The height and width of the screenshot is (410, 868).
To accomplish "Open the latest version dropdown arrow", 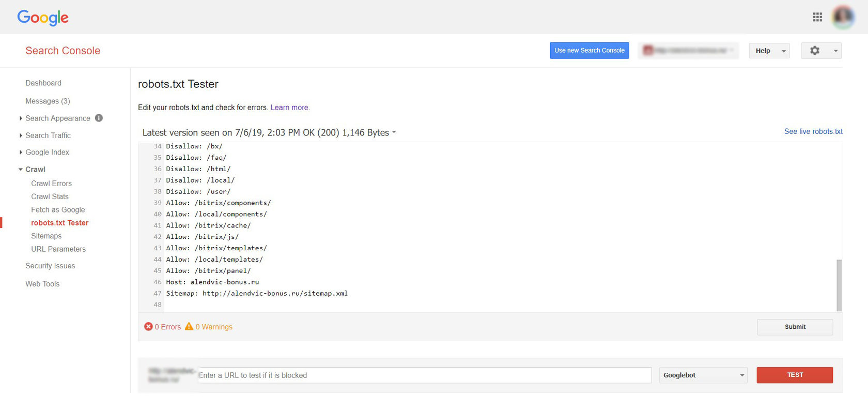I will click(394, 132).
